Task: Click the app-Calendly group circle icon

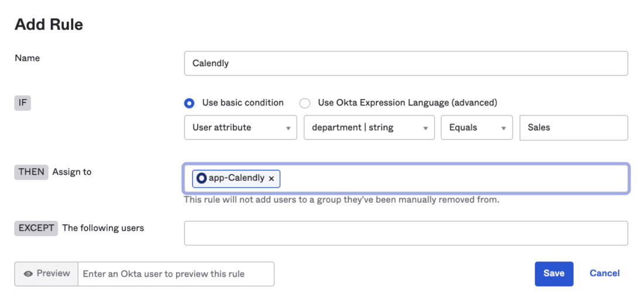Action: click(x=201, y=178)
